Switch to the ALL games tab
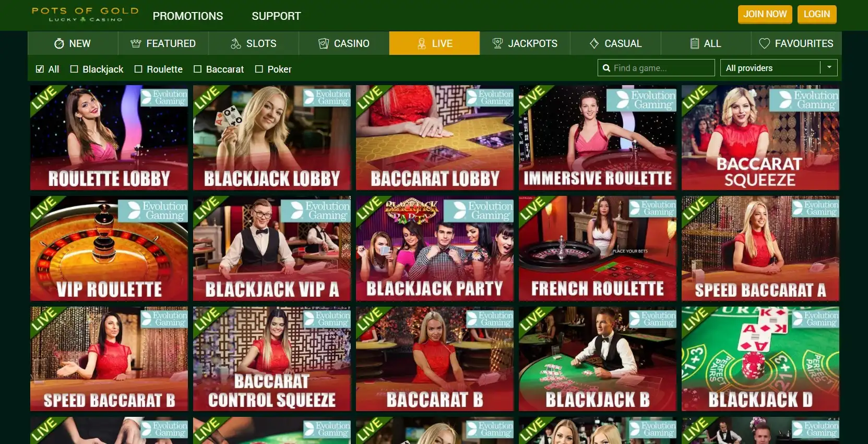The height and width of the screenshot is (444, 868). click(706, 43)
